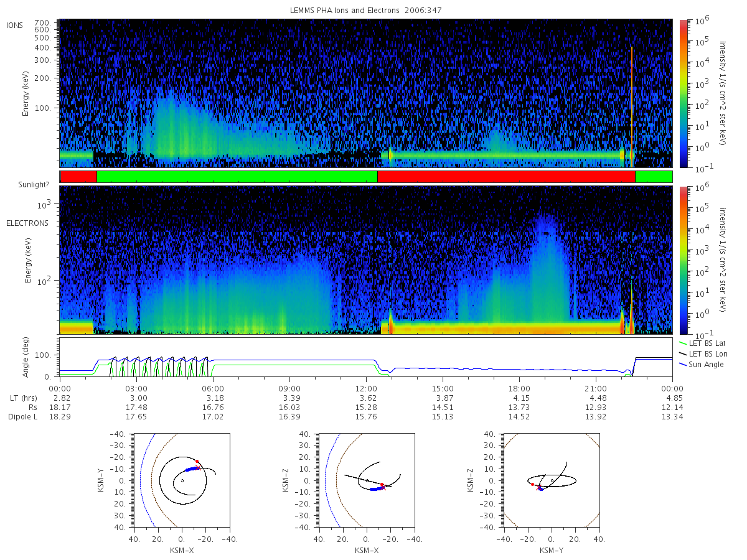Click the ELECTRONS panel label

coord(26,223)
